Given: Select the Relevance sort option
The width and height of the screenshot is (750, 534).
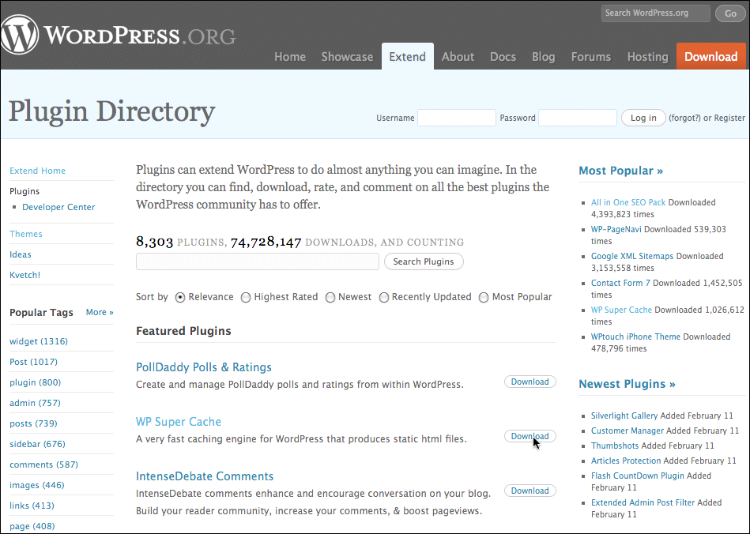Looking at the screenshot, I should [180, 298].
